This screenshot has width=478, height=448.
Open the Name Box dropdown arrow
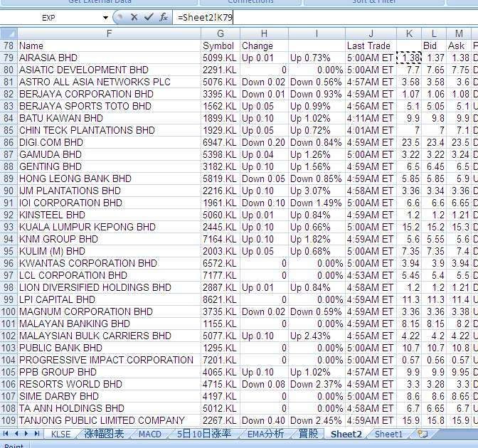(105, 18)
